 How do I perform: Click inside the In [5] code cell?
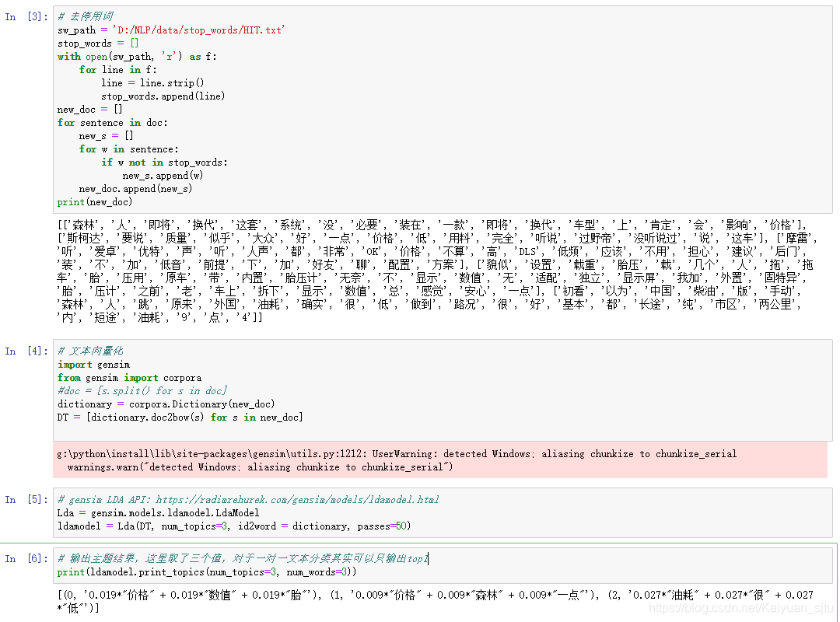pyautogui.click(x=443, y=512)
